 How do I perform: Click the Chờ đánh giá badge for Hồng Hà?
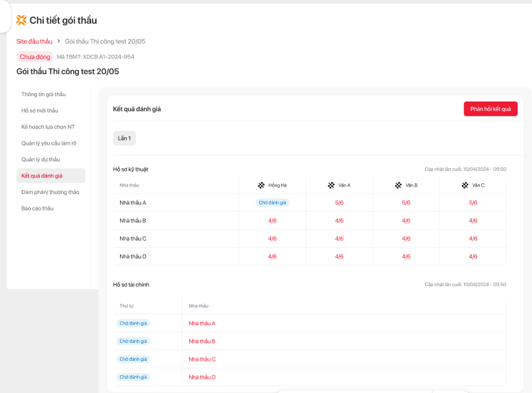[272, 203]
